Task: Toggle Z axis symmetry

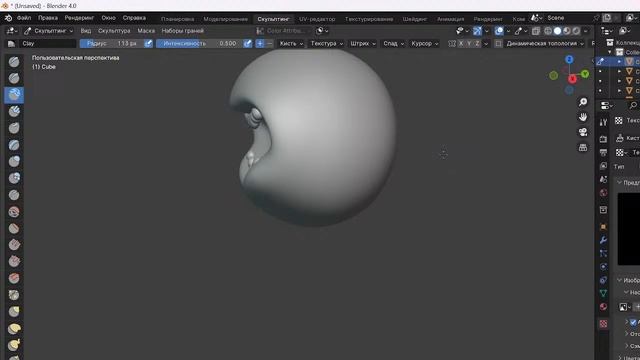Action: point(477,43)
